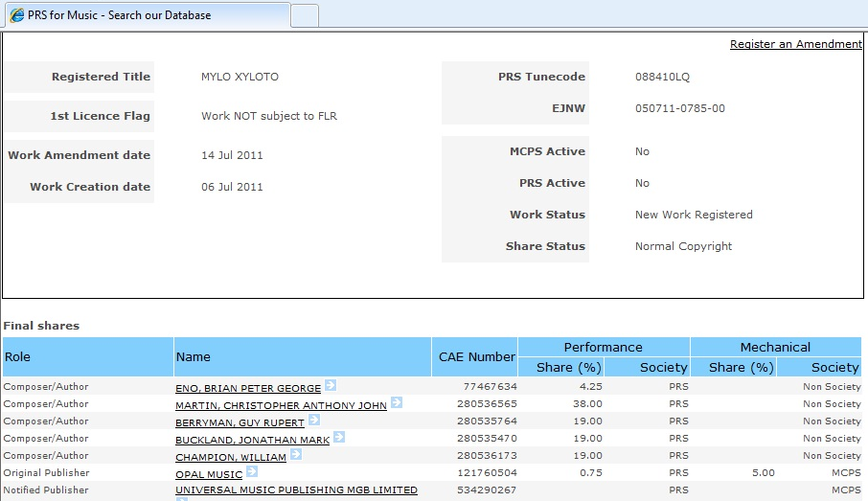868x501 pixels.
Task: Click the Role column header
Action: (x=88, y=356)
